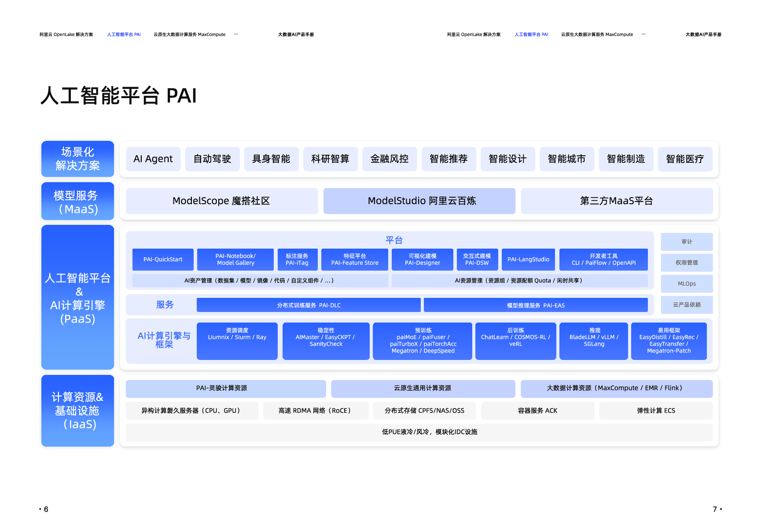Click the 'AI资源管理' bar

pos(520,281)
